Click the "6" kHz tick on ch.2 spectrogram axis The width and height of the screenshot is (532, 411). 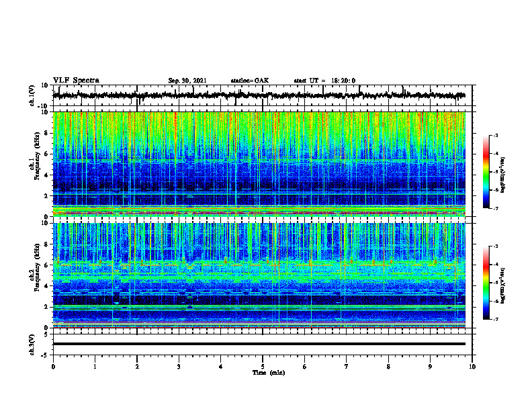click(46, 265)
